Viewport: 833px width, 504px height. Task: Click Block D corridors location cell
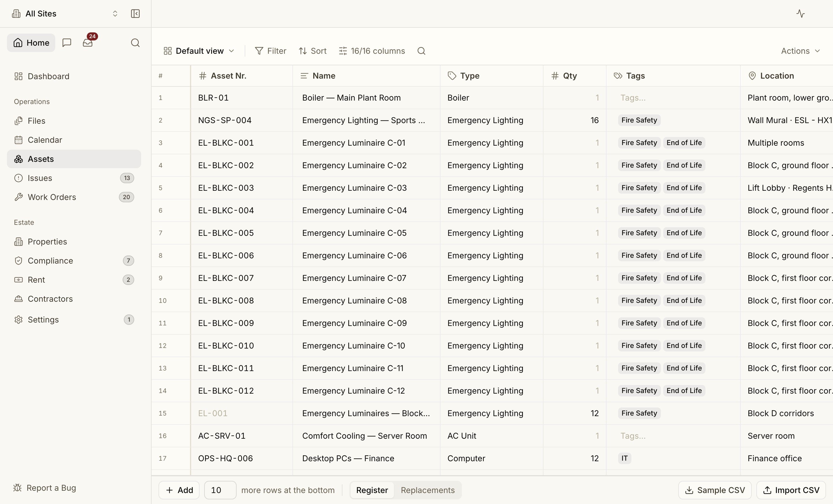(787, 413)
